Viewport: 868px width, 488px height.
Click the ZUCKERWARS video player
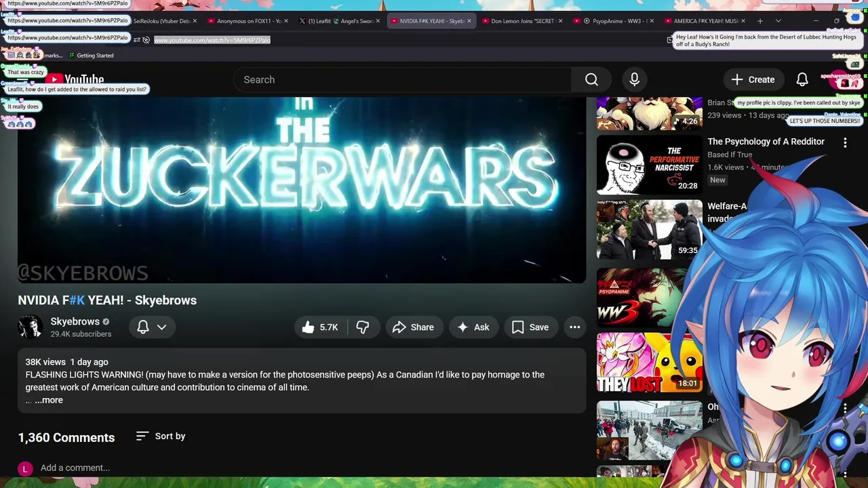(x=302, y=190)
